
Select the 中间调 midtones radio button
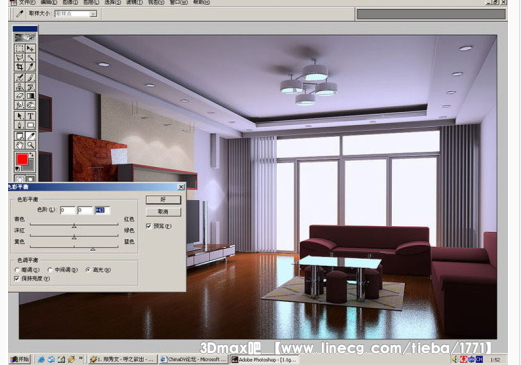50,270
